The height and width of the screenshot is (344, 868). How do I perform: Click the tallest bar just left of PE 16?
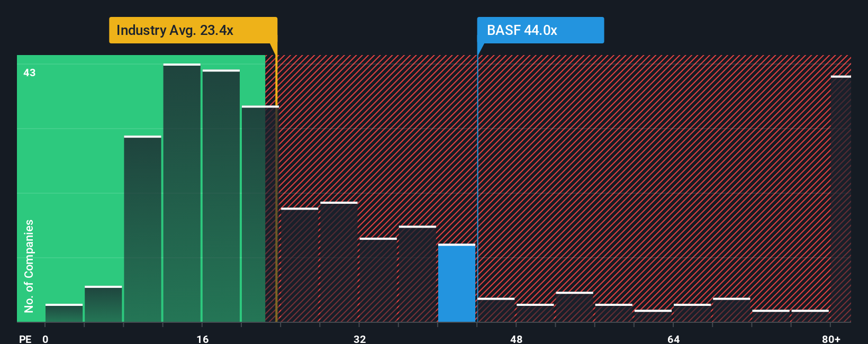coord(182,193)
